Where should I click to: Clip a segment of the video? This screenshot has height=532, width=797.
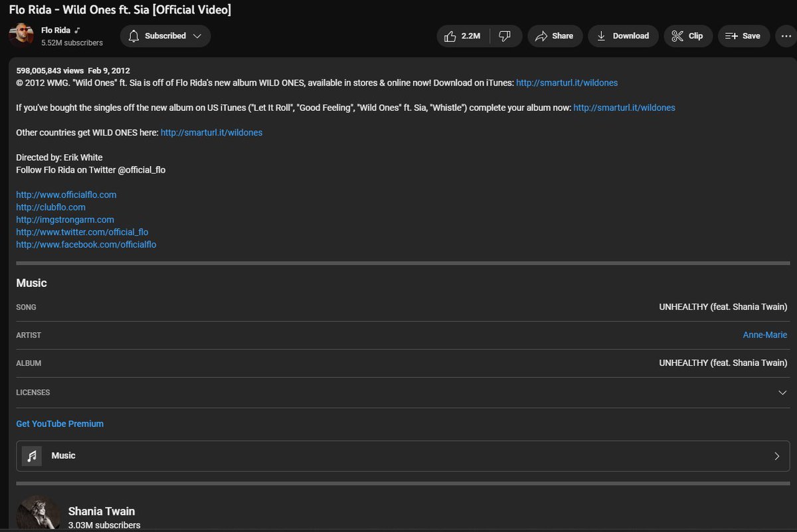(x=688, y=36)
